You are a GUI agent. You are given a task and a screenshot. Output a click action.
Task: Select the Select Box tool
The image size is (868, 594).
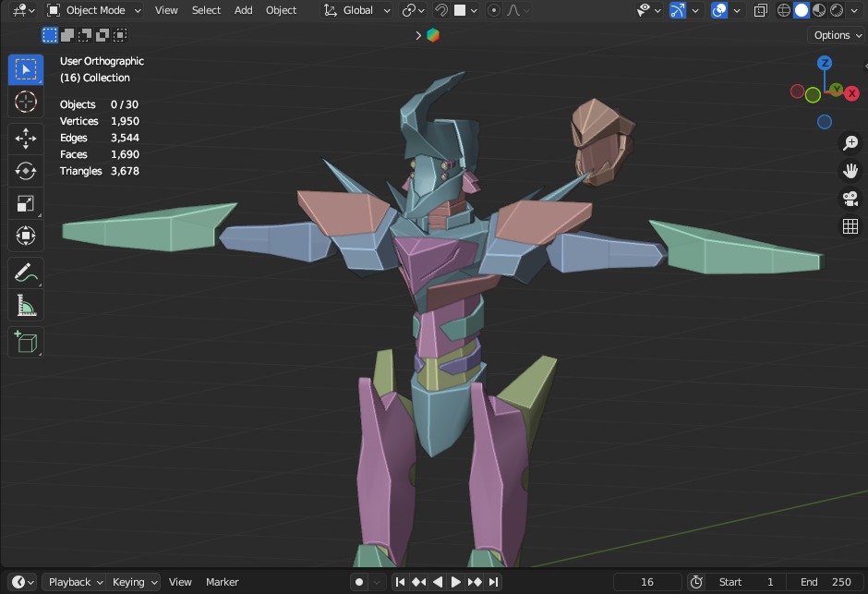coord(26,70)
